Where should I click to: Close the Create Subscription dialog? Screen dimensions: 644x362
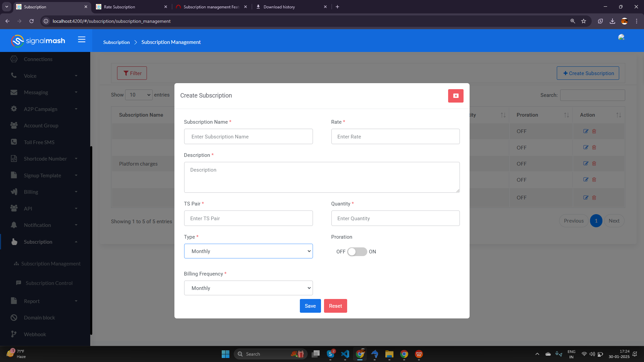(x=455, y=96)
